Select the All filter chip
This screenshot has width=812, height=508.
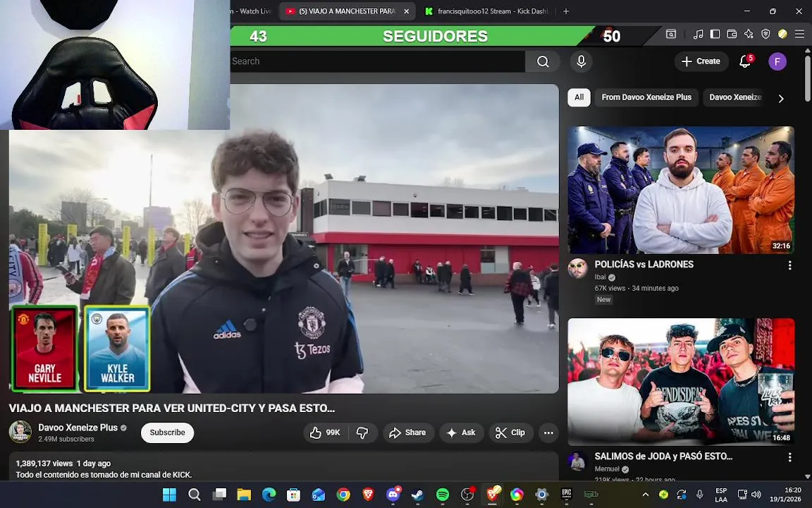tap(579, 97)
